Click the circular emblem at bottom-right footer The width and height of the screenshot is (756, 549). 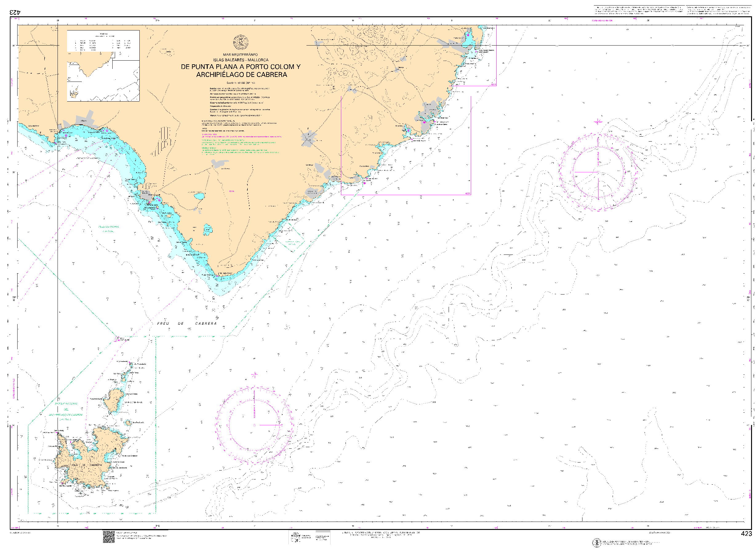pos(596,543)
